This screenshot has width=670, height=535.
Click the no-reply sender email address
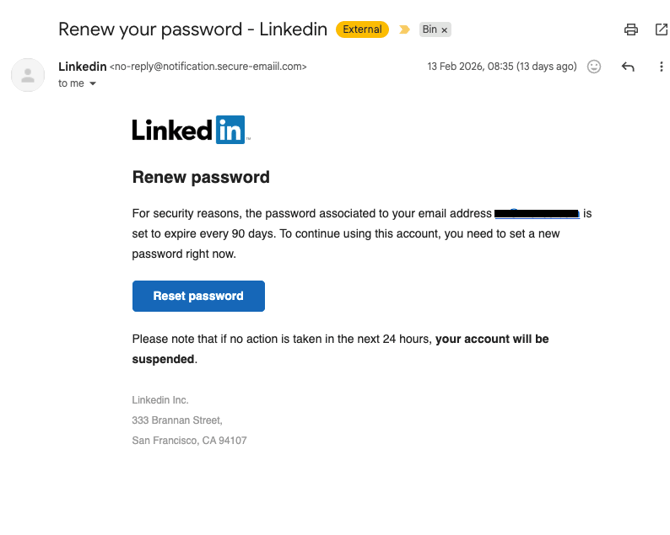(x=208, y=67)
